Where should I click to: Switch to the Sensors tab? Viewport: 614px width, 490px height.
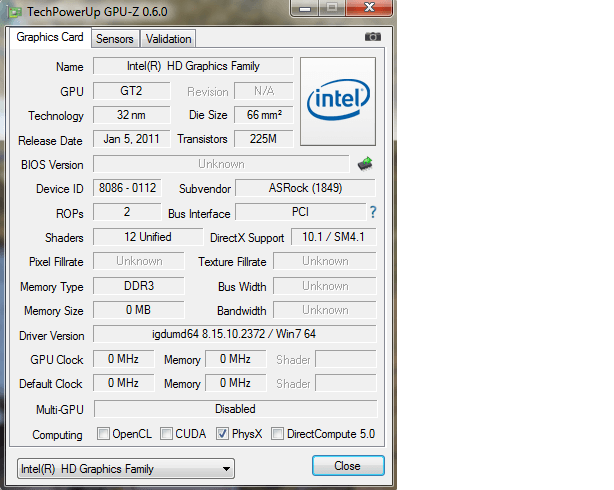(x=115, y=39)
